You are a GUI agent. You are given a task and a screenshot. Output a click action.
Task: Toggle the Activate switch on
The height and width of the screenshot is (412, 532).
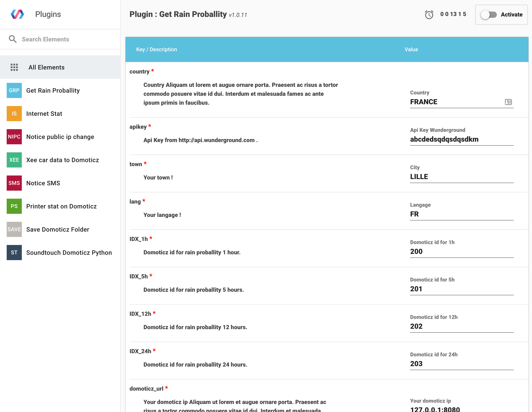(x=488, y=15)
